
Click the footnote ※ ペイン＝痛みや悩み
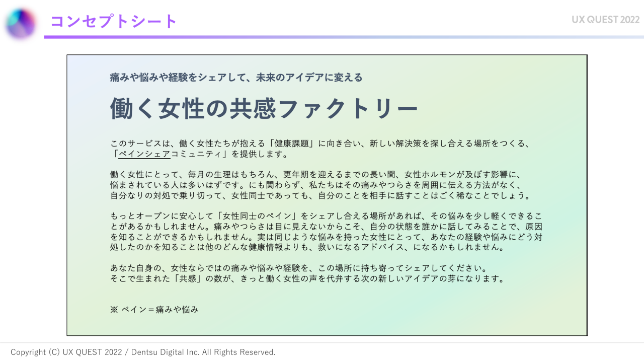coord(154,310)
